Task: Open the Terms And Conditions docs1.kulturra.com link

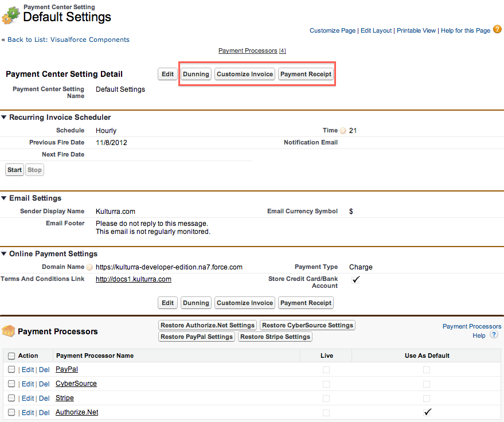Action: click(x=134, y=279)
